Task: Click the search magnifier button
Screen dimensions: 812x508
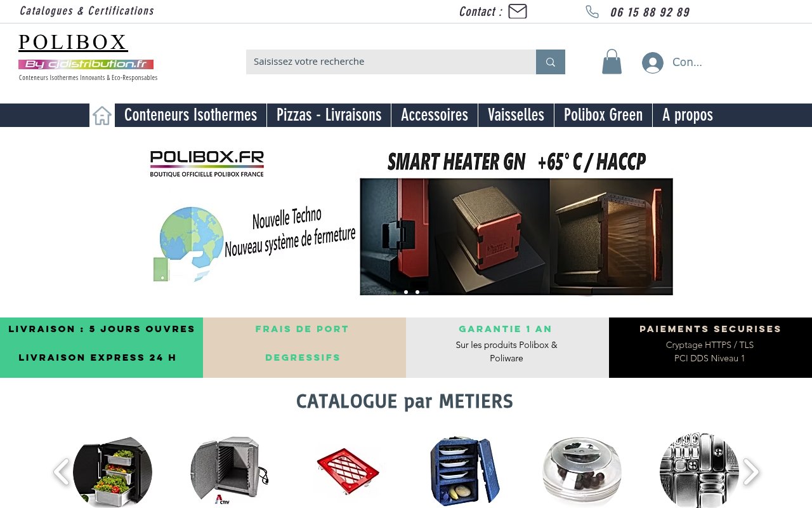Action: tap(551, 62)
